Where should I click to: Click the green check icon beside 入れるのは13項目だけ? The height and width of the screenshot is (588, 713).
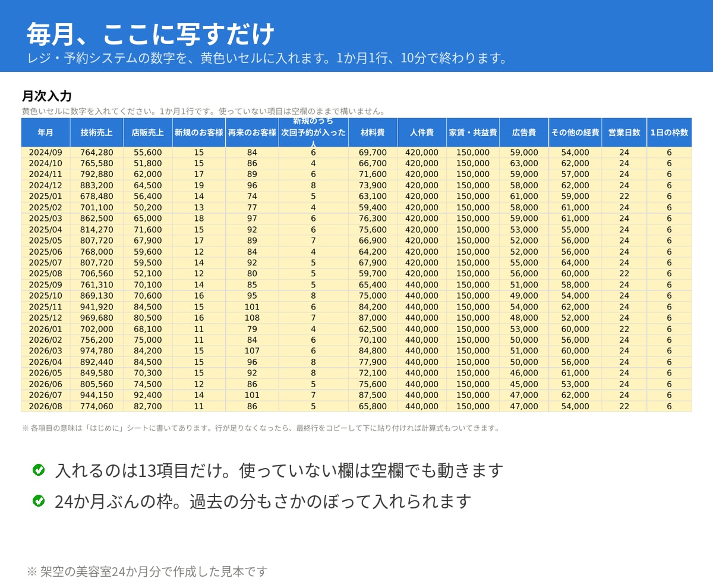click(39, 470)
